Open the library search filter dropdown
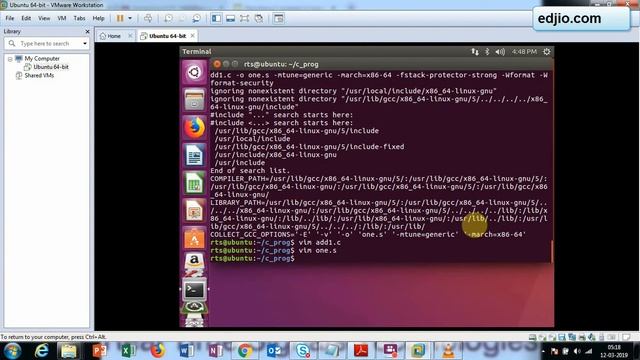This screenshot has height=360, width=640. point(84,43)
